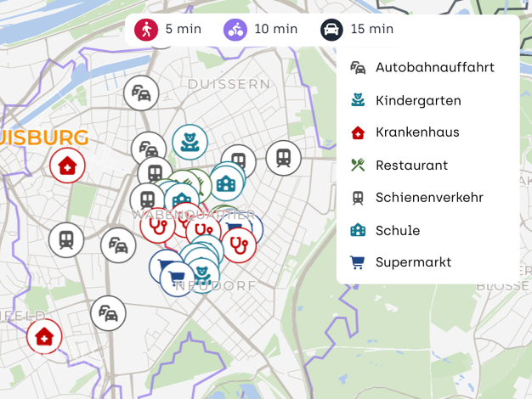
Task: Click the motorway marker near Duissern
Action: tap(141, 93)
